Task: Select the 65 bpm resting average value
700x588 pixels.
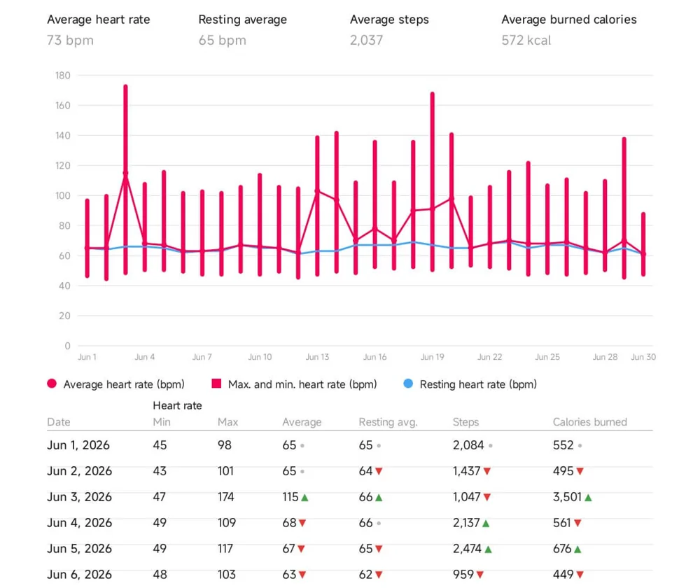Action: [223, 40]
